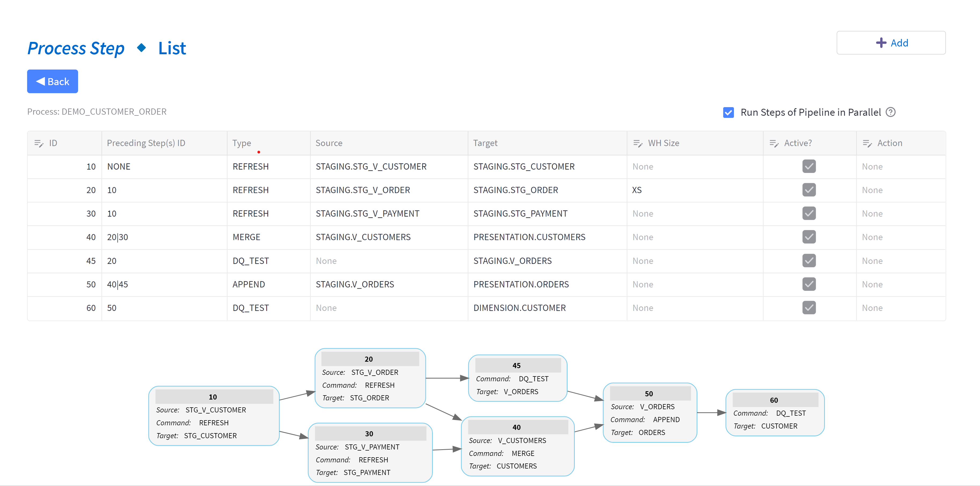Click the edit icon in the Active? column header

click(774, 143)
